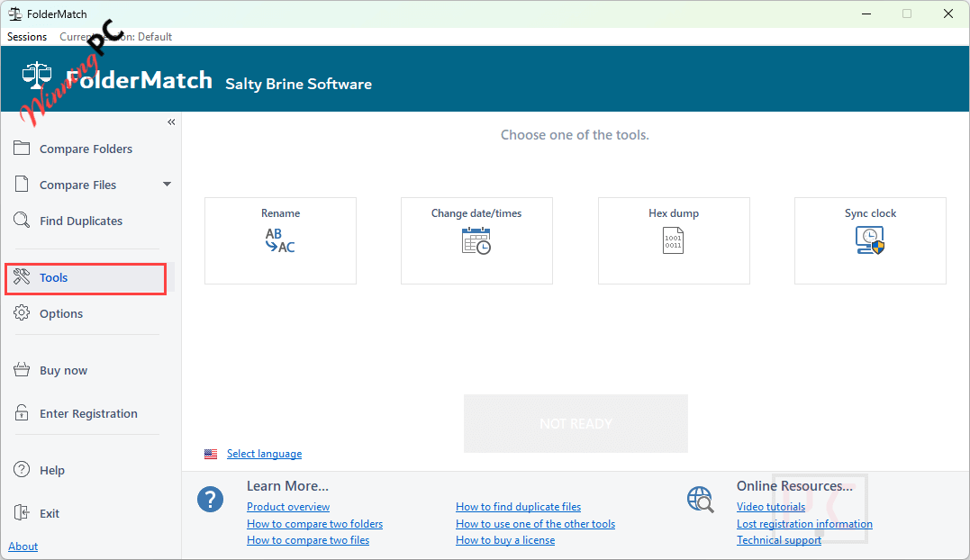This screenshot has width=970, height=560.
Task: Click the FolderMatch title bar scales icon
Action: (x=14, y=14)
